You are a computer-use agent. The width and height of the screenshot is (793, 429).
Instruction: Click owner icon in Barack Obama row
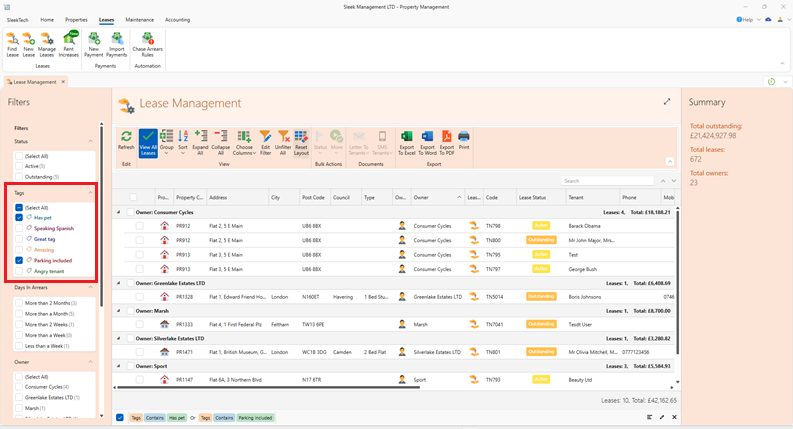coord(402,226)
